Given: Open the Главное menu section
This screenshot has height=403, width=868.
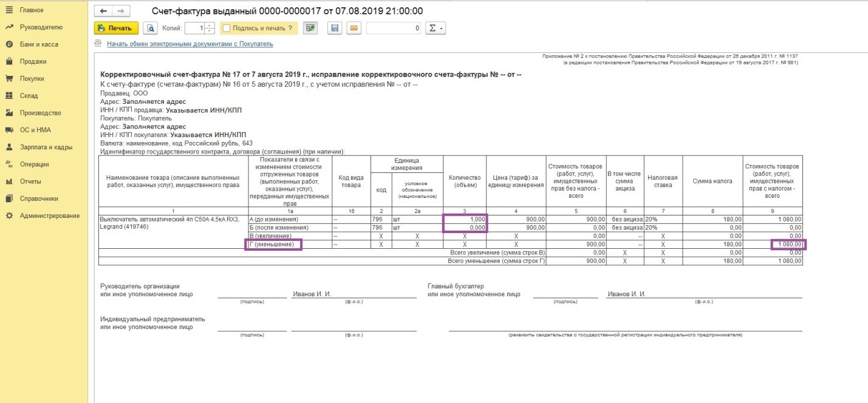Looking at the screenshot, I should [32, 10].
